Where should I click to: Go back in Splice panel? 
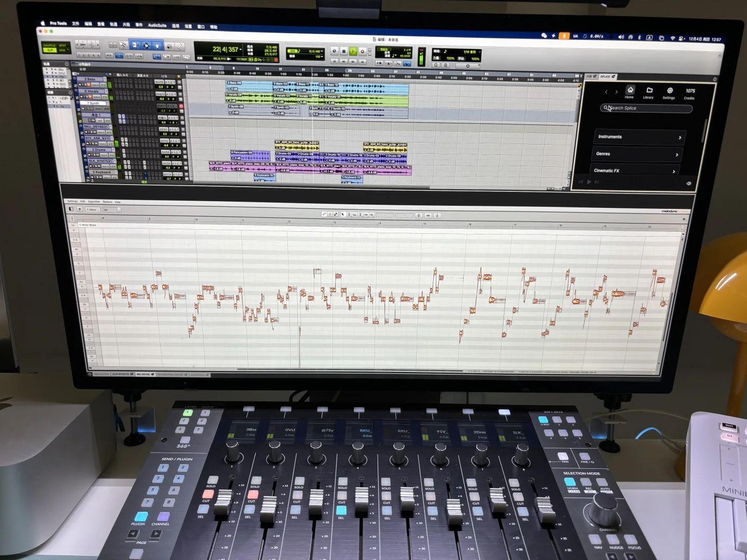(606, 92)
